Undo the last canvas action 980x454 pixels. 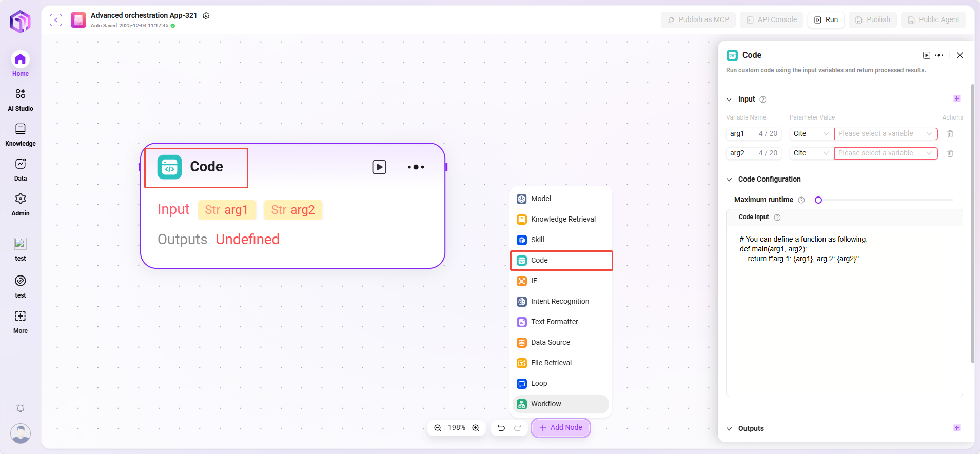click(501, 428)
